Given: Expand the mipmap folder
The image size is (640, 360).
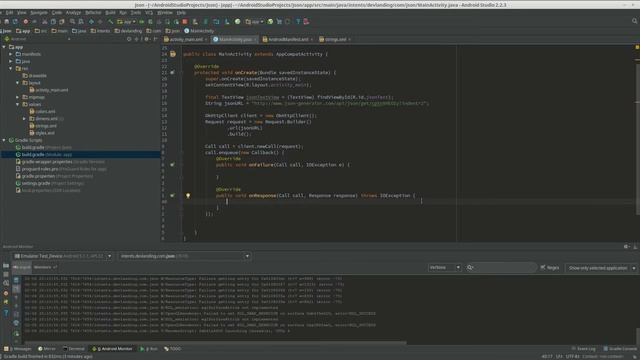Looking at the screenshot, I should click(x=18, y=97).
